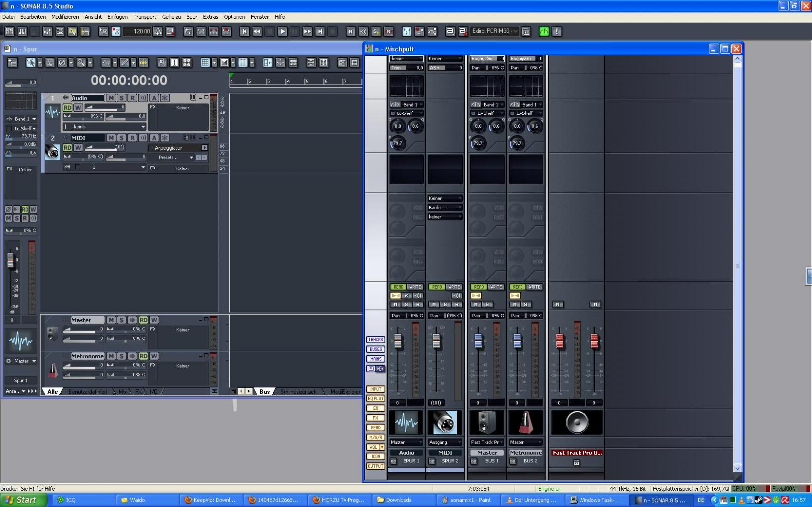Click the insert track icon in the Spur toolbar
This screenshot has width=812, height=507.
click(12, 63)
